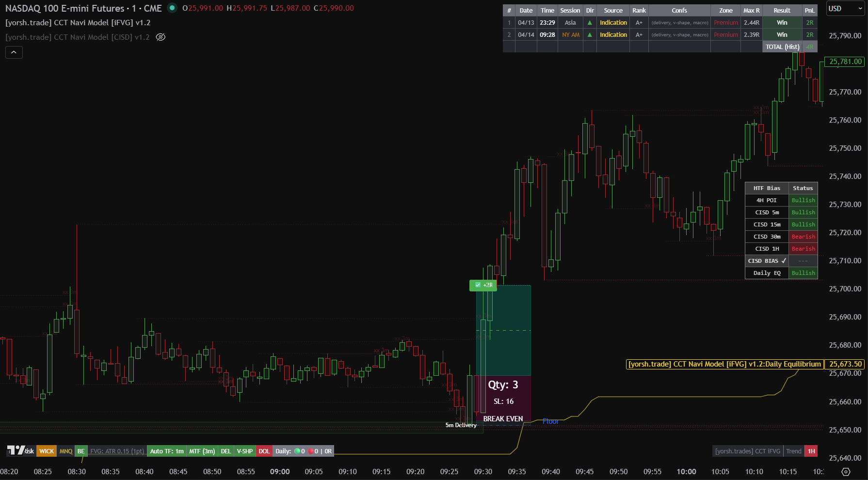Click the 5m Delivery zone label
Viewport: 868px width, 480px height.
coord(461,425)
